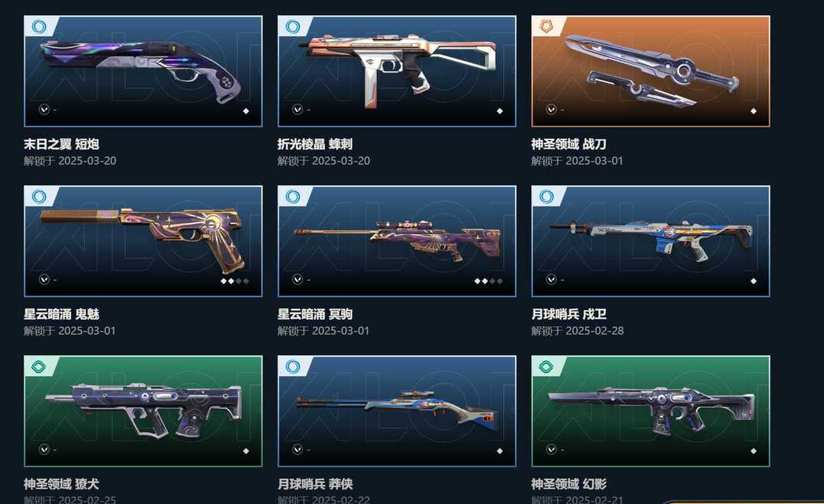Click the tier badge on 月球哨兵 戍卫 card
824x504 pixels.
coord(546,197)
